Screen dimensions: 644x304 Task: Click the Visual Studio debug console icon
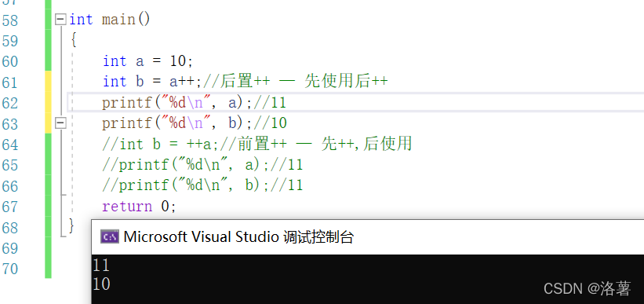click(x=110, y=236)
